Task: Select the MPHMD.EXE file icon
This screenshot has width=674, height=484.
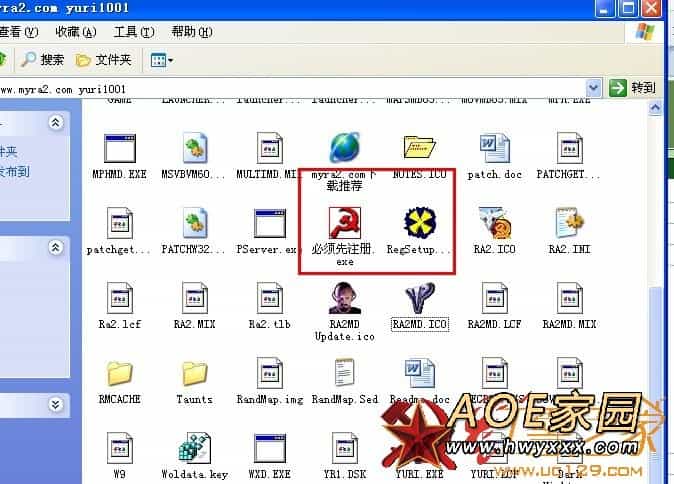Action: (119, 148)
